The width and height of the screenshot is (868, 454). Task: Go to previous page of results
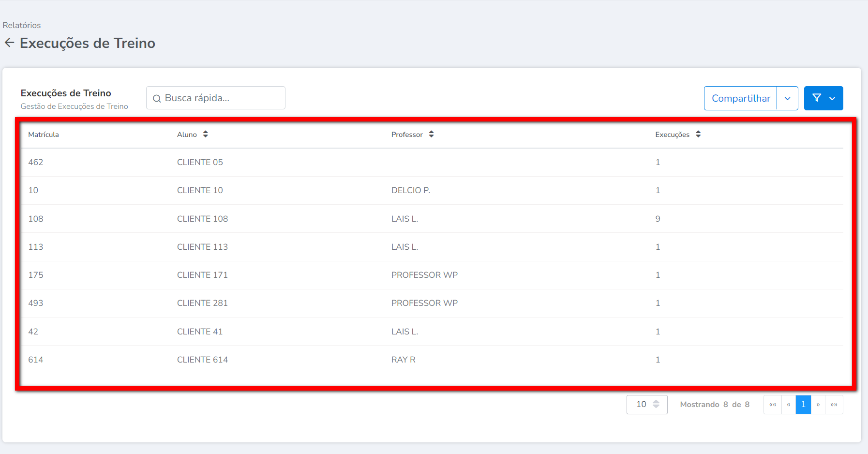(789, 405)
